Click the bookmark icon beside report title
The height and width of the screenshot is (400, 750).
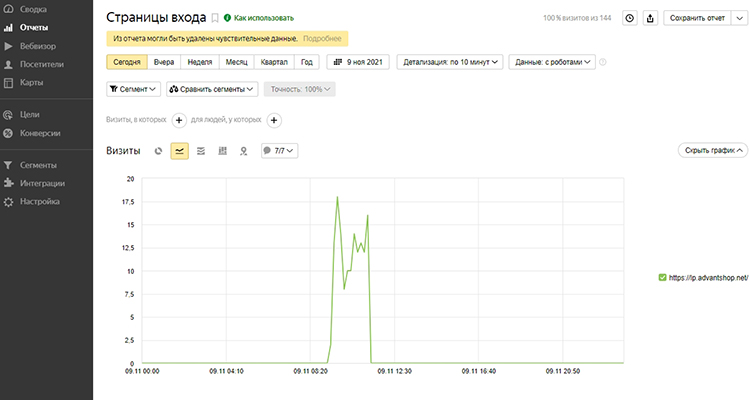[x=214, y=18]
